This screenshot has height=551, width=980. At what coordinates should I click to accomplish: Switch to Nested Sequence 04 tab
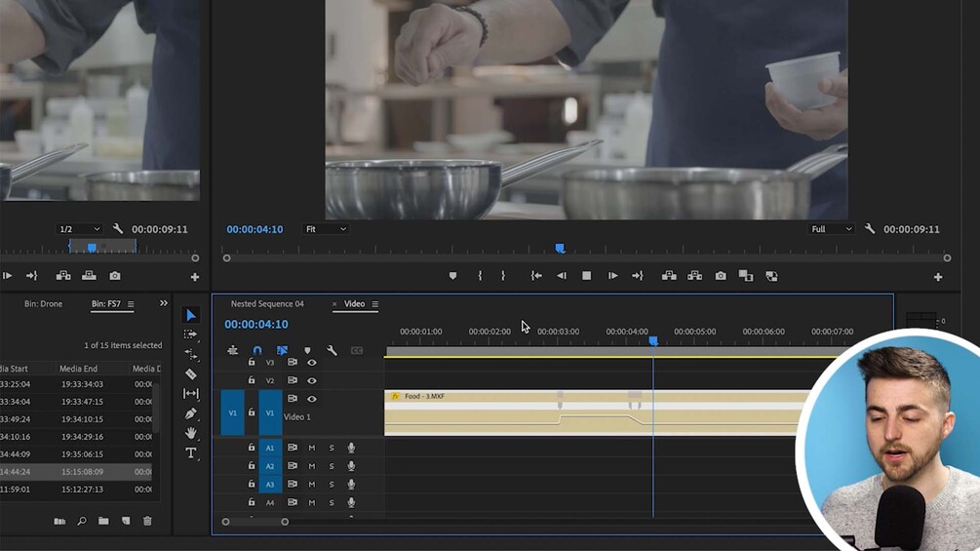coord(267,303)
